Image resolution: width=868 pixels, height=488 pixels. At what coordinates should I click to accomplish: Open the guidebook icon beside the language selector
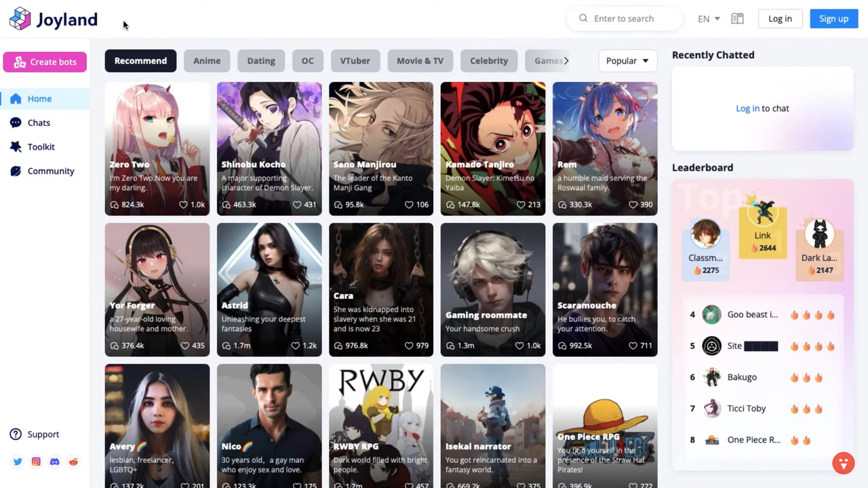737,18
